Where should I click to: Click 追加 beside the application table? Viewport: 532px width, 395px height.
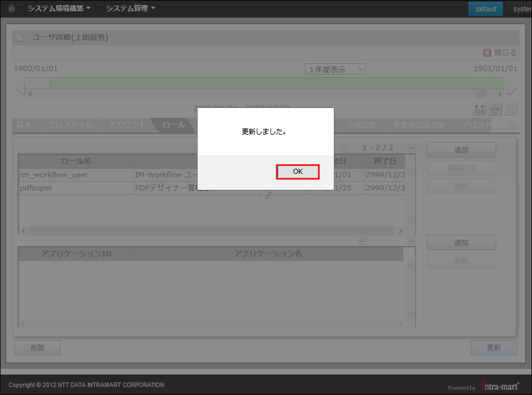(x=462, y=243)
